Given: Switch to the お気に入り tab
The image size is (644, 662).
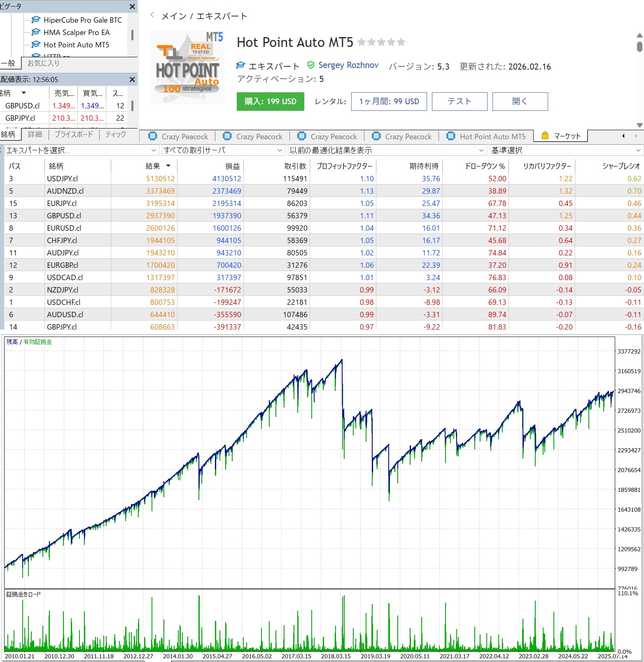Looking at the screenshot, I should click(x=44, y=63).
